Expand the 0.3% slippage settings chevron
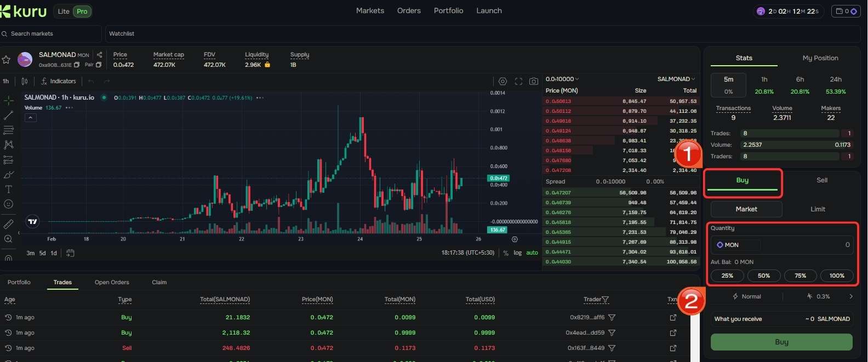The width and height of the screenshot is (868, 362). coord(850,296)
